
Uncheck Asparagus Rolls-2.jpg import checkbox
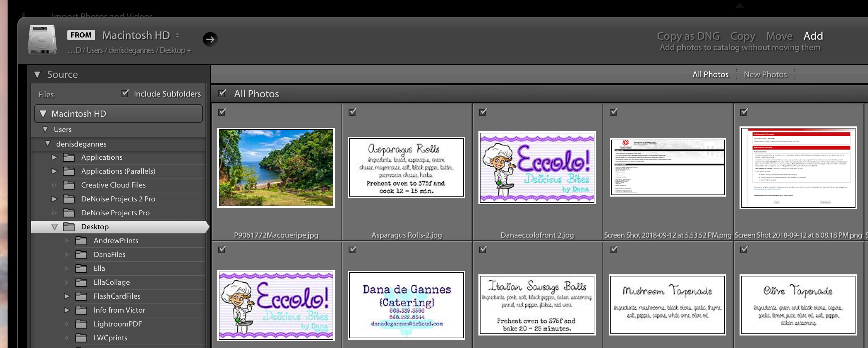coord(352,112)
